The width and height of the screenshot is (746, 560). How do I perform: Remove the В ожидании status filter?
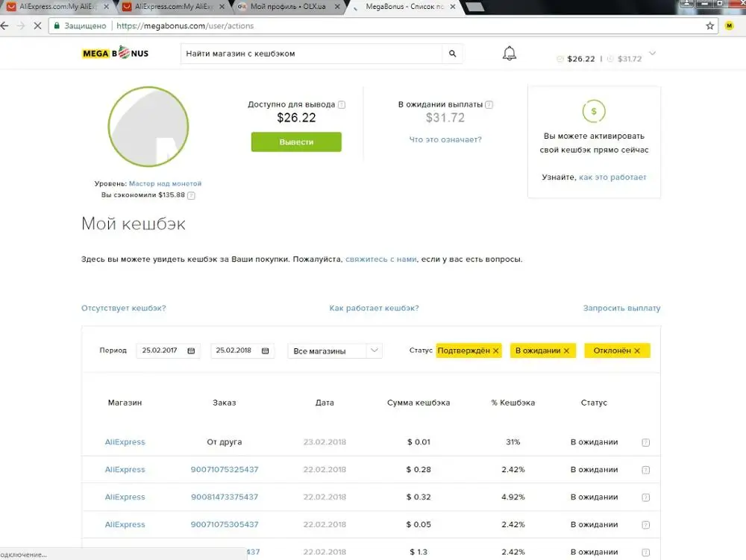coord(567,350)
